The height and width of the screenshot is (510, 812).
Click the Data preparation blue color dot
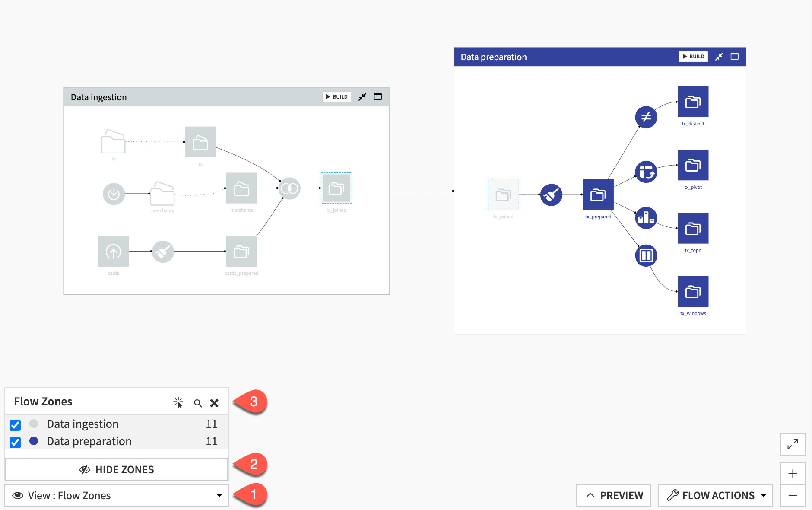coord(34,441)
